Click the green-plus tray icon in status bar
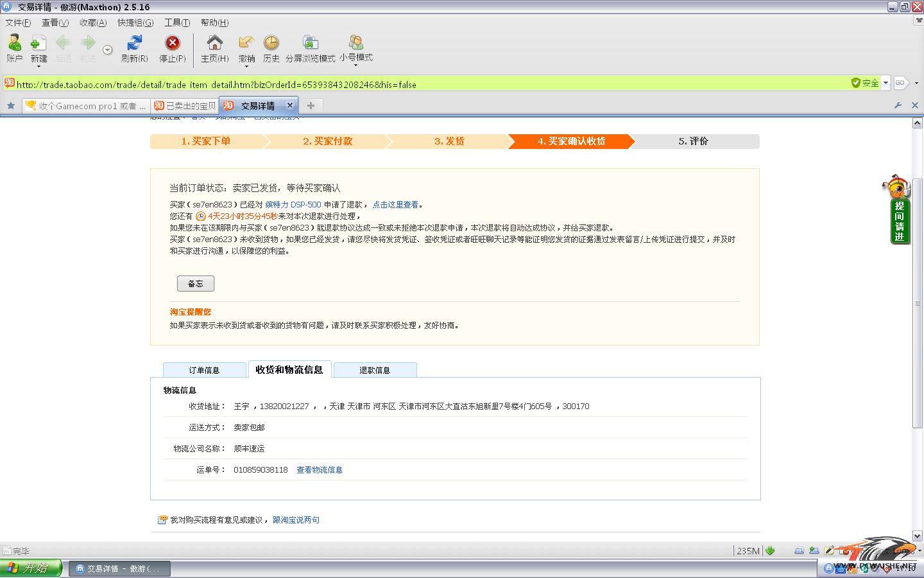 pyautogui.click(x=814, y=550)
